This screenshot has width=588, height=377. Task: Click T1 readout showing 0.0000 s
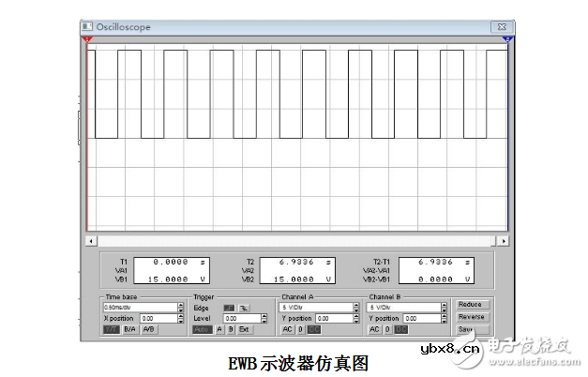(178, 262)
